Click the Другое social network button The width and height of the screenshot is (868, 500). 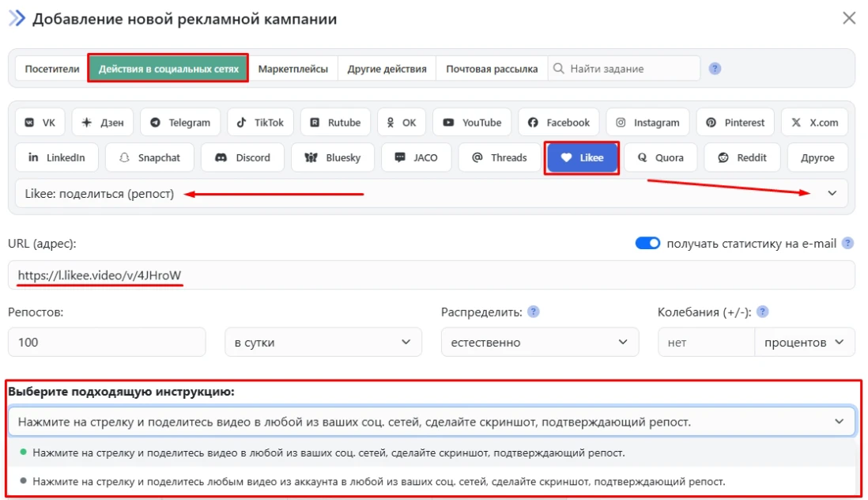coord(817,157)
